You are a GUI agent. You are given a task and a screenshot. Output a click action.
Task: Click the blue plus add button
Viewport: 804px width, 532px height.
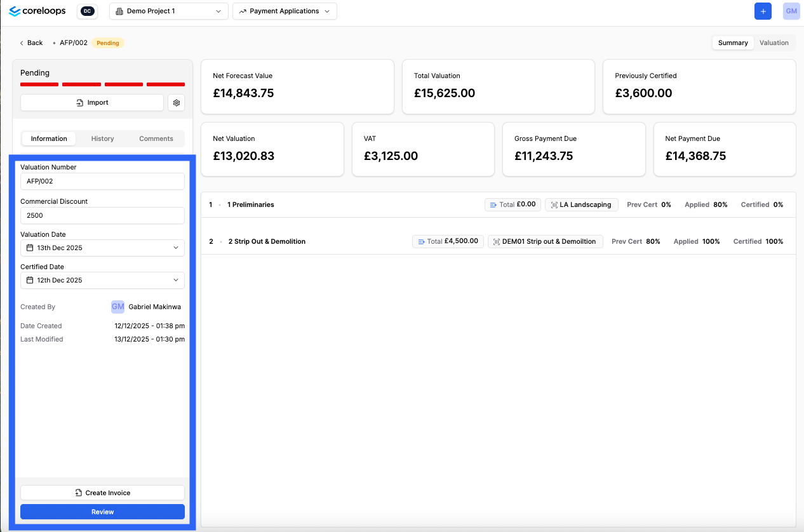[x=763, y=11]
